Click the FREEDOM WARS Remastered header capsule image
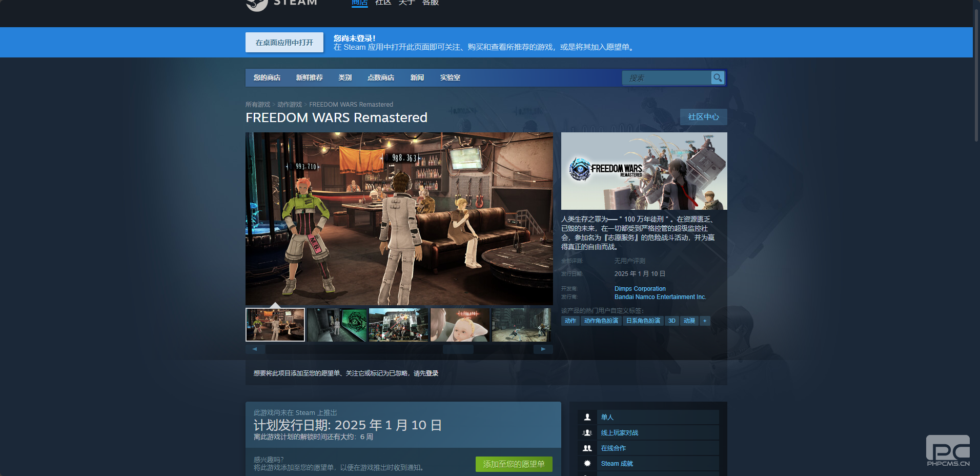The height and width of the screenshot is (476, 980). (644, 171)
